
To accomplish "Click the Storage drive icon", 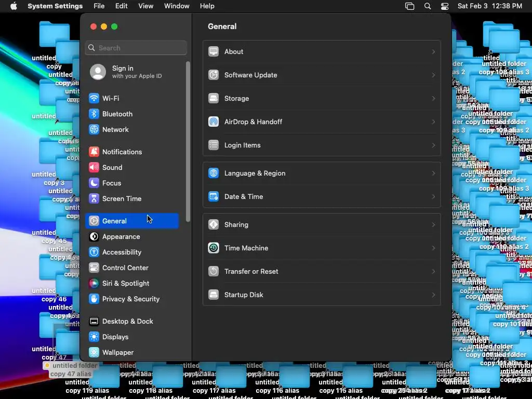I will tap(214, 99).
